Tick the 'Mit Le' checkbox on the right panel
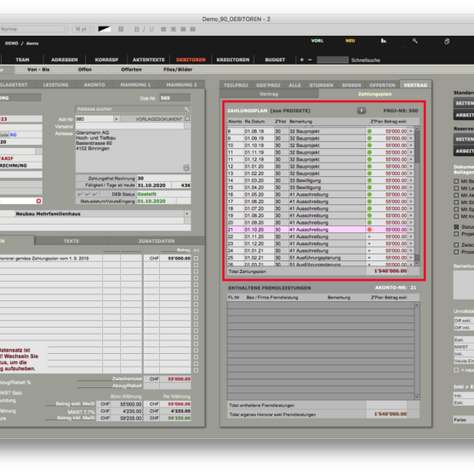This screenshot has width=474, height=474. point(456,188)
